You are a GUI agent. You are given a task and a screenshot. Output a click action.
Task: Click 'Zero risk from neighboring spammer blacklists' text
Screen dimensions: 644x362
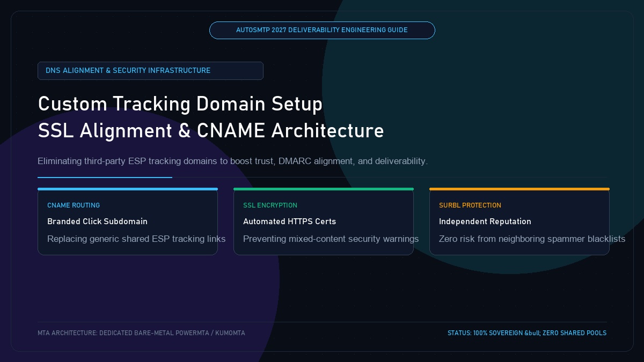coord(532,239)
